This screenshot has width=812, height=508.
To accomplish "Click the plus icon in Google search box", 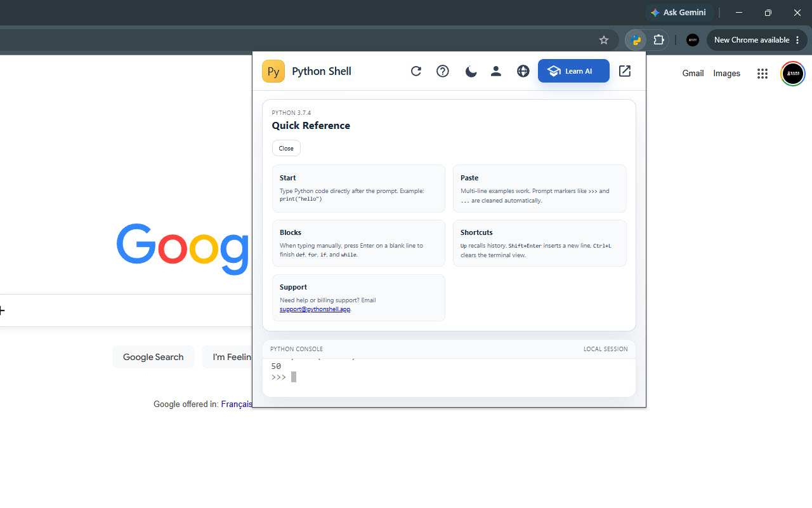I will click(x=2, y=311).
